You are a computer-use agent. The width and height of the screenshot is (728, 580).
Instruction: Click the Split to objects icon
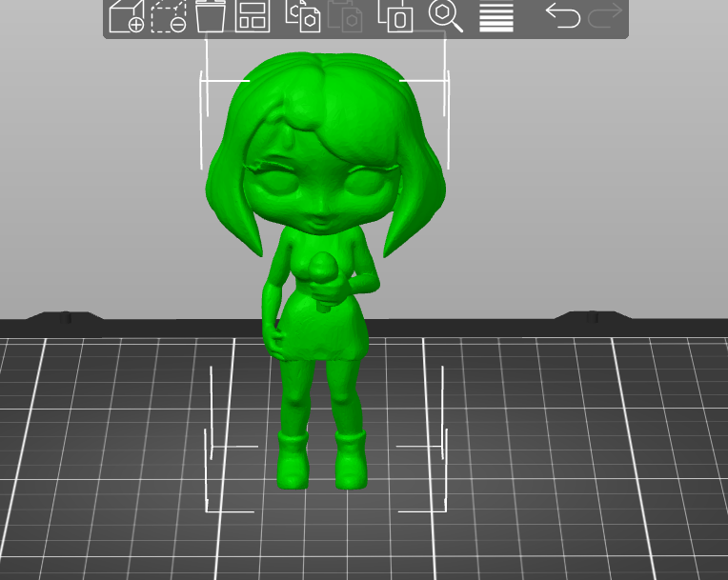[x=395, y=16]
